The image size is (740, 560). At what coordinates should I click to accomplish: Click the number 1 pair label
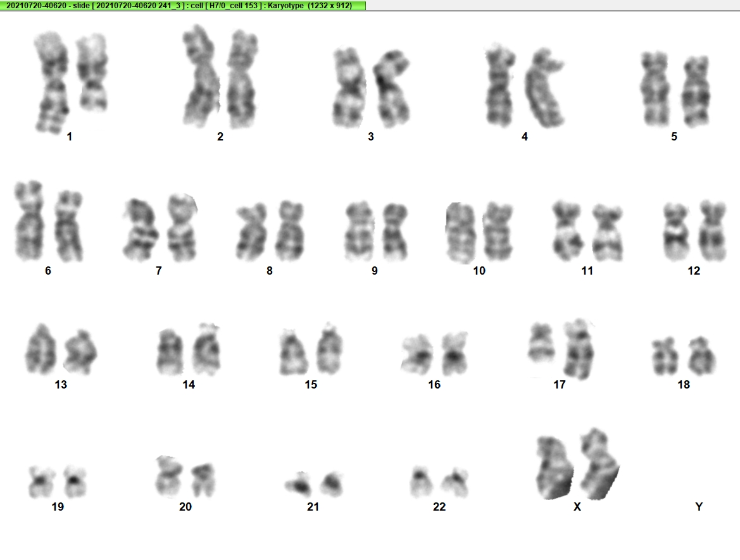point(70,137)
